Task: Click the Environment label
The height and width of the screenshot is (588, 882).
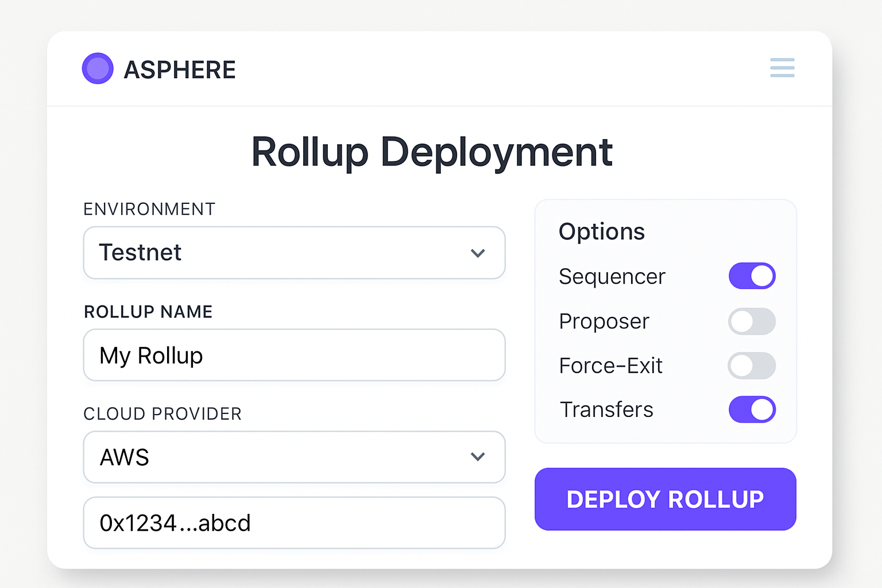Action: point(149,209)
